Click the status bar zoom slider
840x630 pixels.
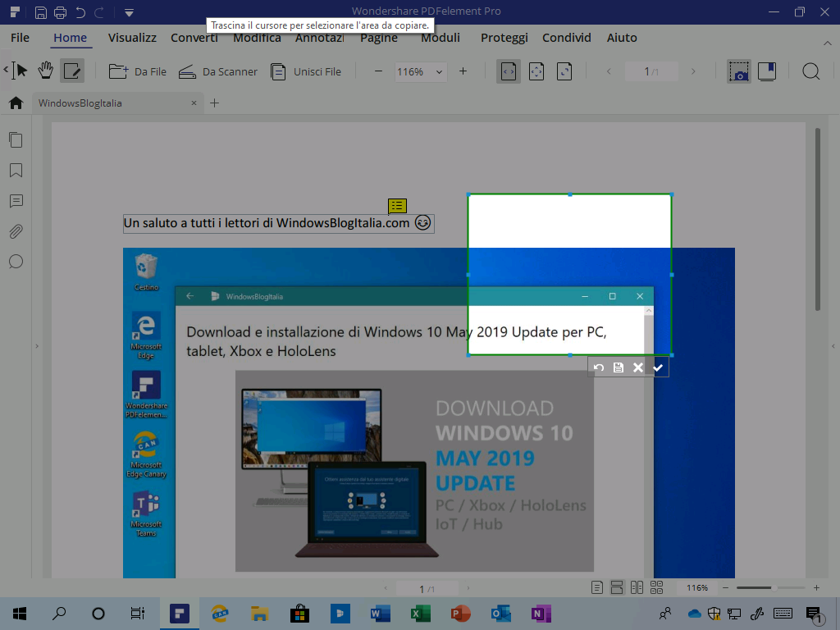[x=771, y=587]
